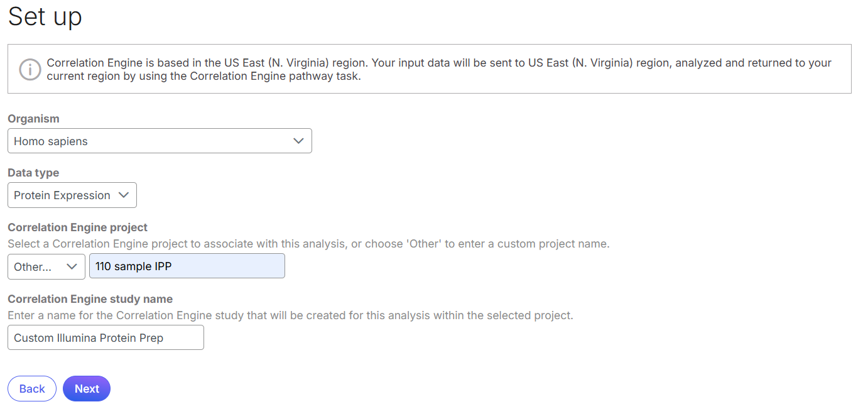Click the info icon in the region notice
Screen dimensions: 868x409
click(30, 69)
